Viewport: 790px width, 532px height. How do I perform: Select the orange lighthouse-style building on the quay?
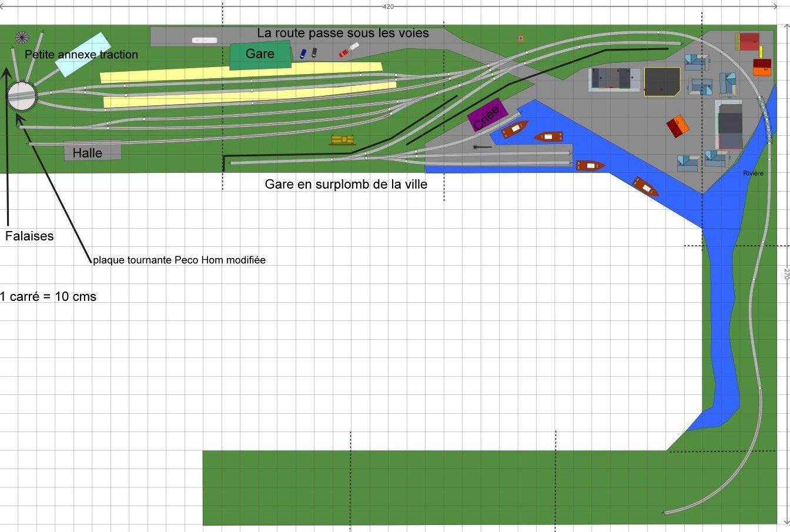pyautogui.click(x=678, y=125)
